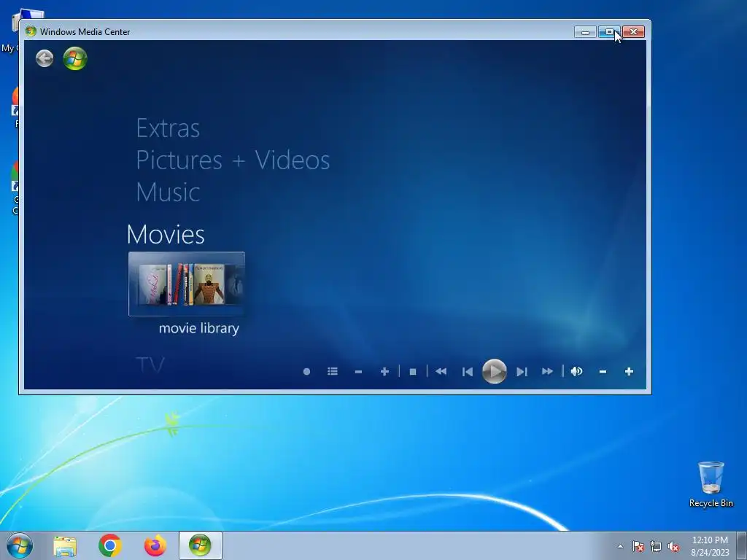The image size is (747, 560).
Task: Launch Firefox from the taskbar
Action: pyautogui.click(x=155, y=545)
